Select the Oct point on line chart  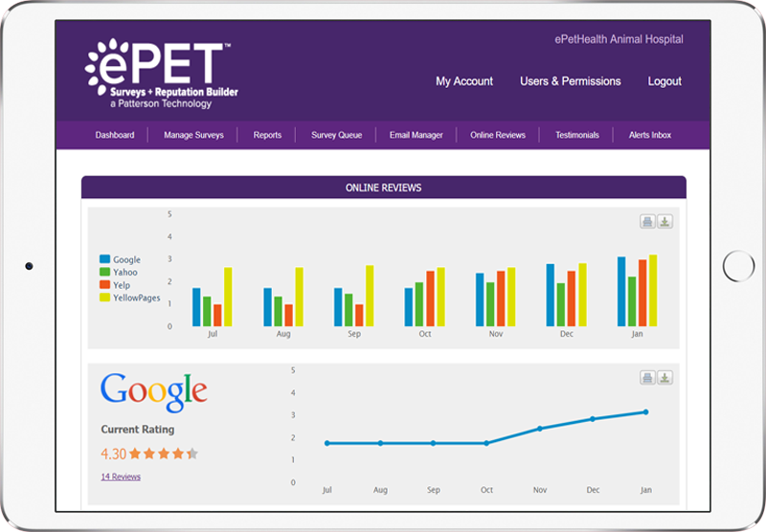[x=486, y=443]
